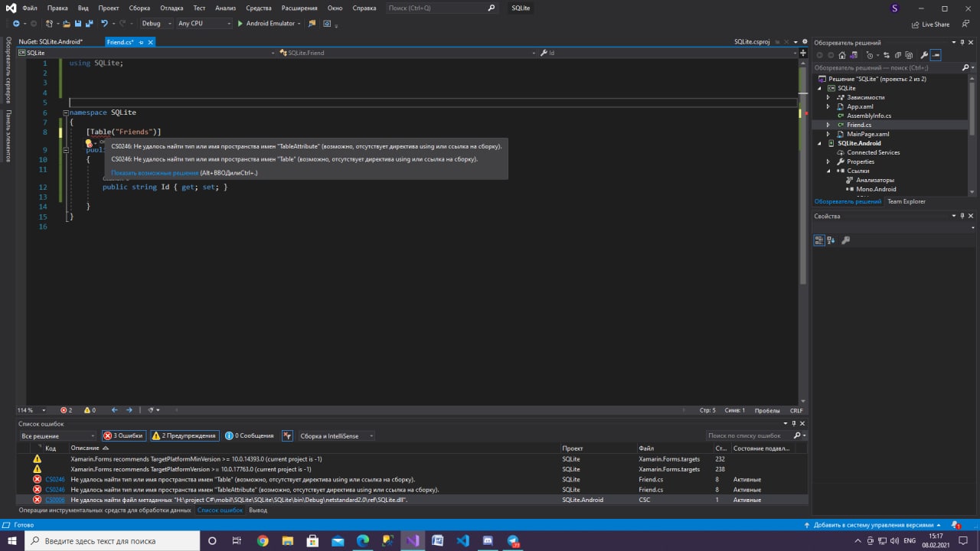Open the CS0006 error code link
The width and height of the screenshot is (980, 551).
point(55,500)
